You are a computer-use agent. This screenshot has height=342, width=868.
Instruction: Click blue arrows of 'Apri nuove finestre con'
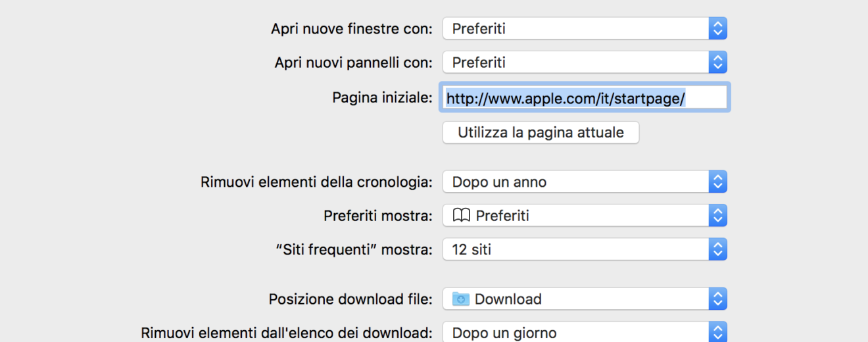718,29
